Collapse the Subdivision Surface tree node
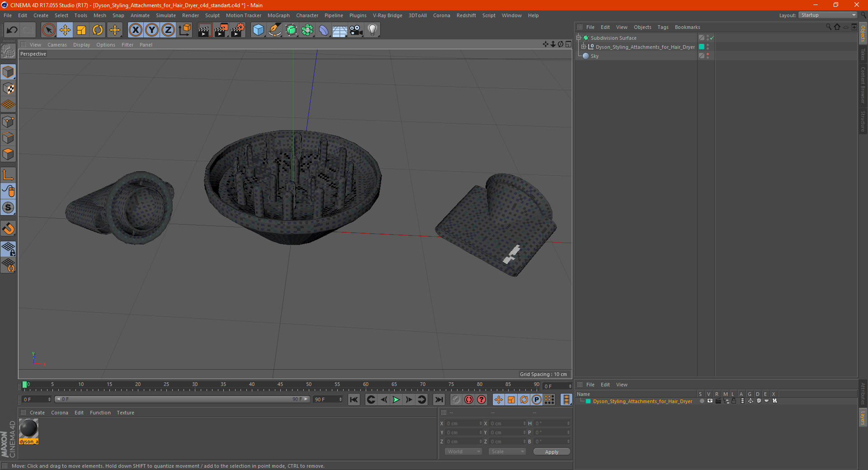The image size is (868, 470). pyautogui.click(x=578, y=38)
